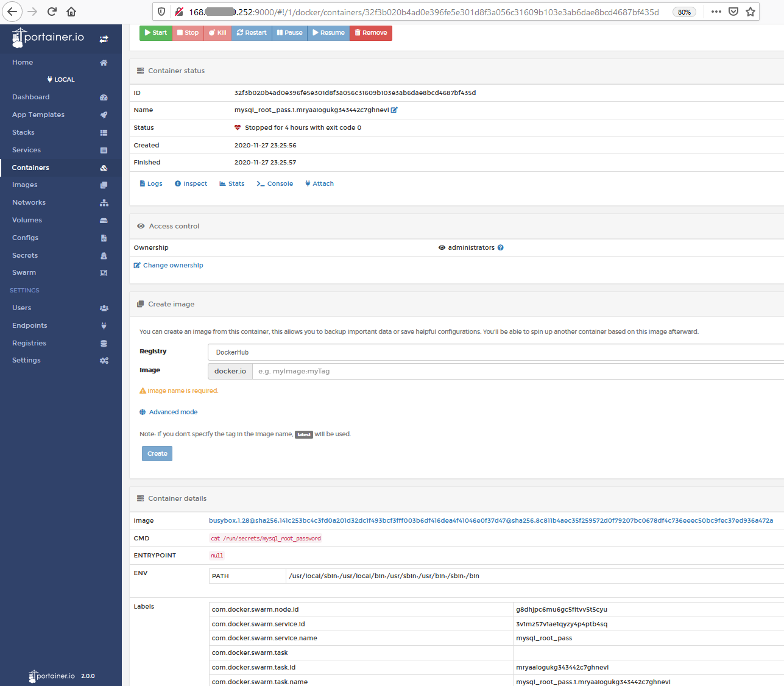784x686 pixels.
Task: Click the Endpoints plug icon
Action: pyautogui.click(x=104, y=326)
